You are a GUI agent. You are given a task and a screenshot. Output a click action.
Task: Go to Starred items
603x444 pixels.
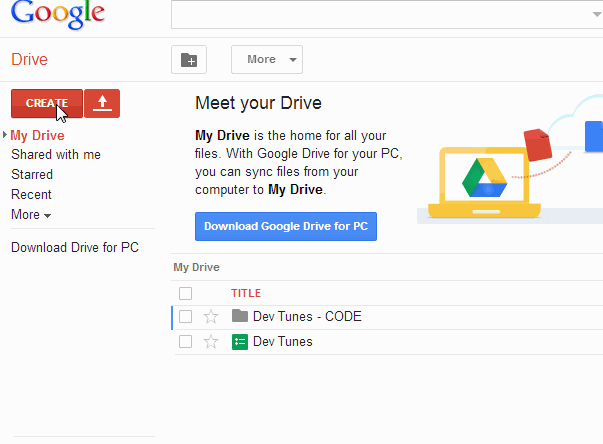click(32, 175)
